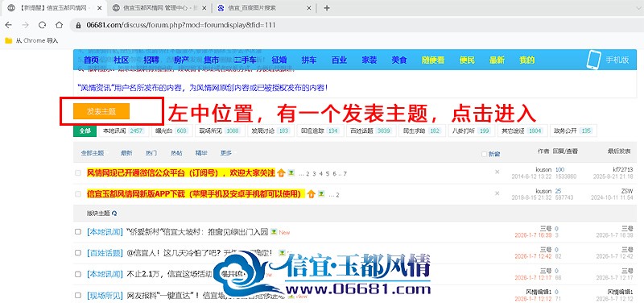Filter by 政务公开 135 category
The width and height of the screenshot is (644, 303).
tap(573, 131)
